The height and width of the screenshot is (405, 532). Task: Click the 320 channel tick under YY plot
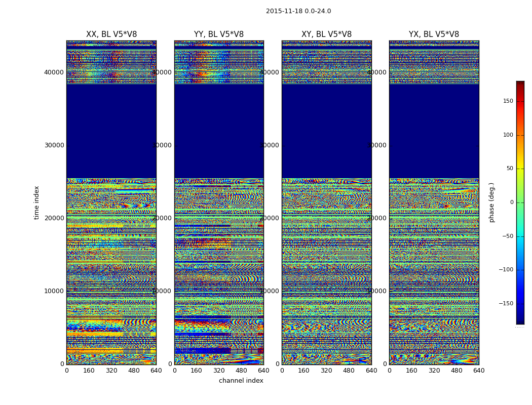point(219,371)
